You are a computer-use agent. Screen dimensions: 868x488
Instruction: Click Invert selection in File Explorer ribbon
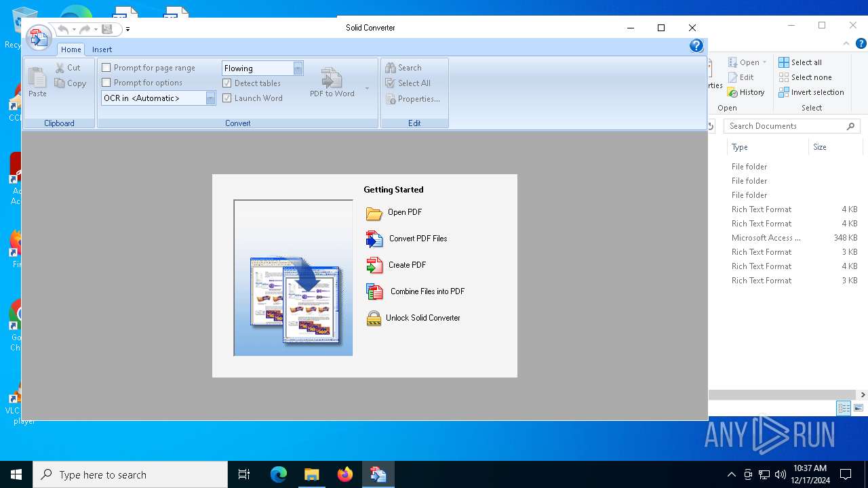(x=811, y=92)
